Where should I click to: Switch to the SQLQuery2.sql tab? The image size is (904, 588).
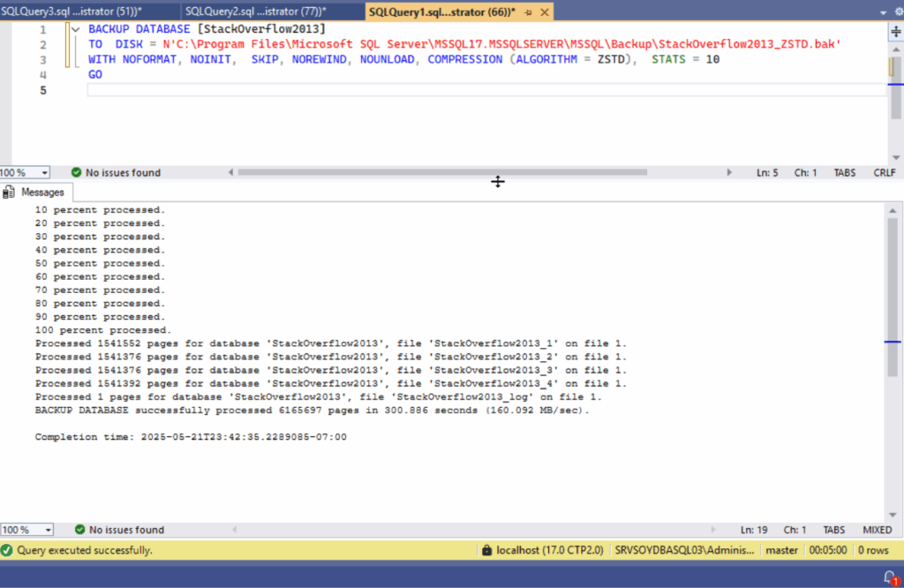pyautogui.click(x=256, y=11)
